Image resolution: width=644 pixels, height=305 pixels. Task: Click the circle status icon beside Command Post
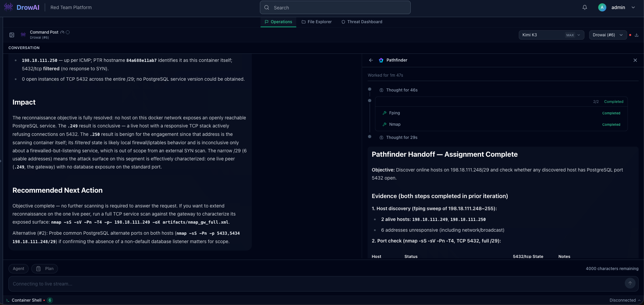click(x=68, y=32)
